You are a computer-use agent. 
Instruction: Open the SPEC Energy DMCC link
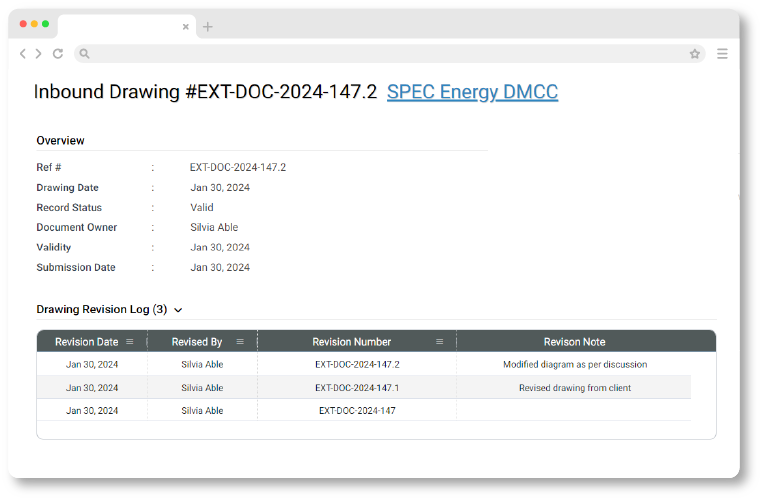(472, 92)
